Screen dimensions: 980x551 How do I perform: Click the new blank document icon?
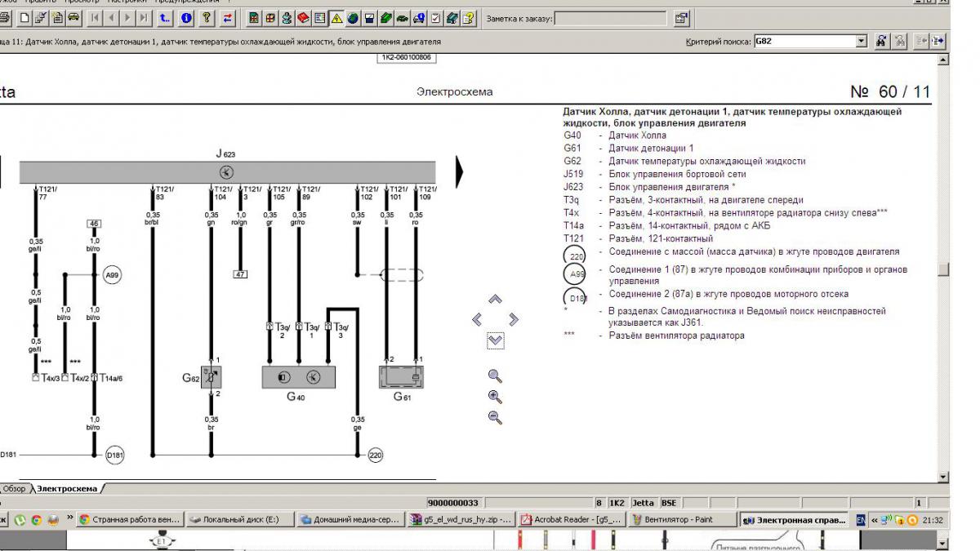pyautogui.click(x=24, y=17)
